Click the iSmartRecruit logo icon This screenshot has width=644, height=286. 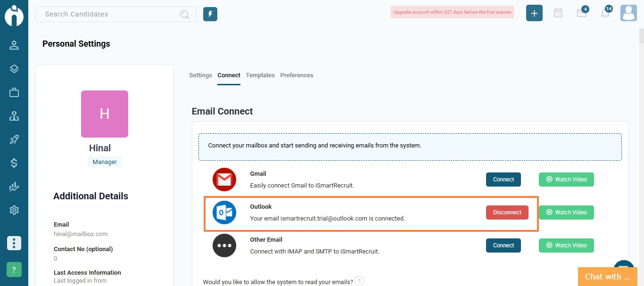[x=14, y=15]
